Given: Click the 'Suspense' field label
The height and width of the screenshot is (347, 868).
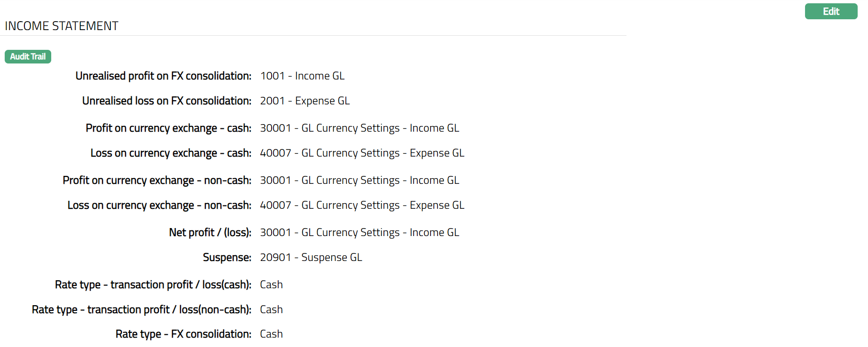Looking at the screenshot, I should point(227,258).
